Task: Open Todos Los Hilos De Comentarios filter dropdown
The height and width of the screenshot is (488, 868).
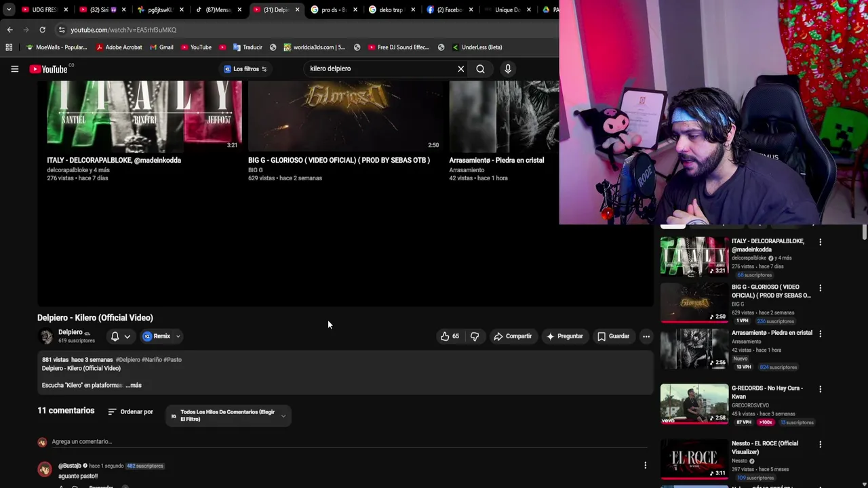Action: (229, 415)
